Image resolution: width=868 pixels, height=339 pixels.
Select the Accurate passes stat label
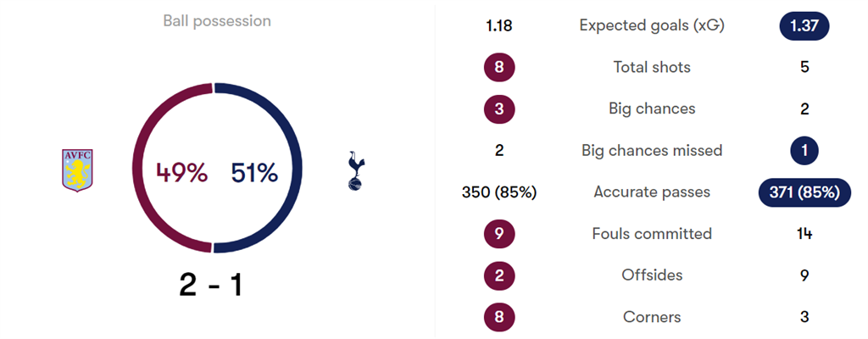[x=652, y=192]
